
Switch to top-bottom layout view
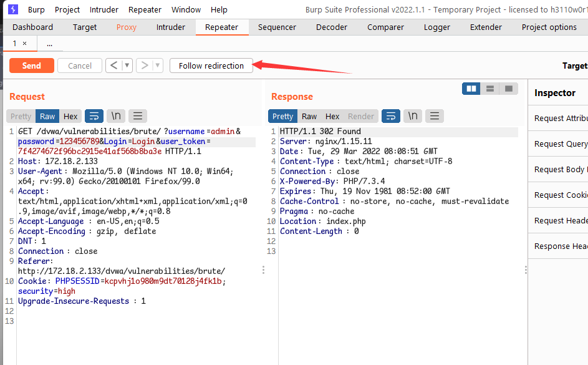489,89
